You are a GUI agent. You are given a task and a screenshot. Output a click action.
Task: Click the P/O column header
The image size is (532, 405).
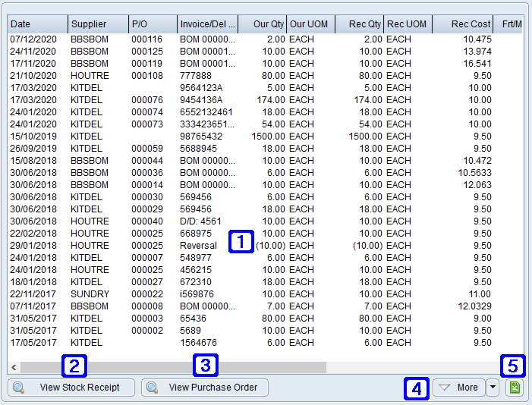[152, 24]
